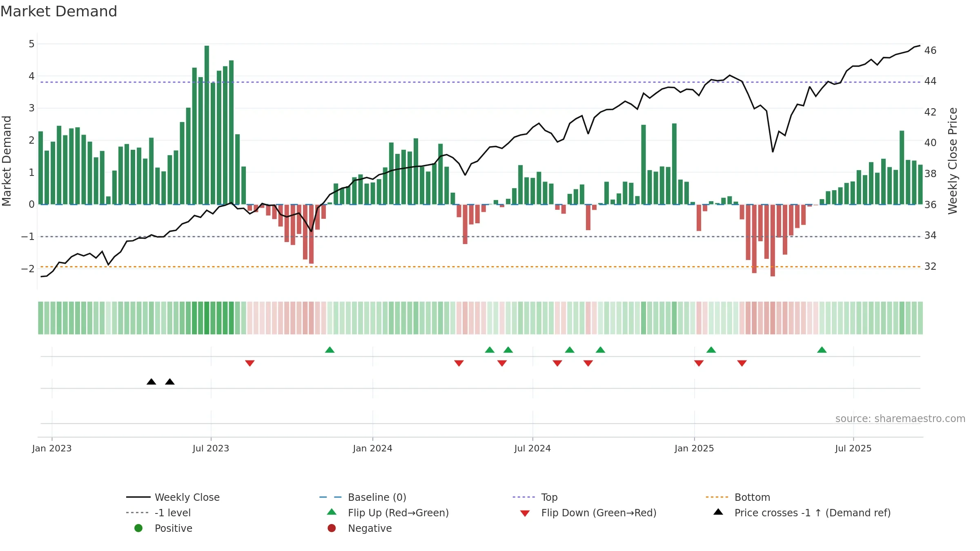Select the Negative red dot legend entry

[359, 528]
